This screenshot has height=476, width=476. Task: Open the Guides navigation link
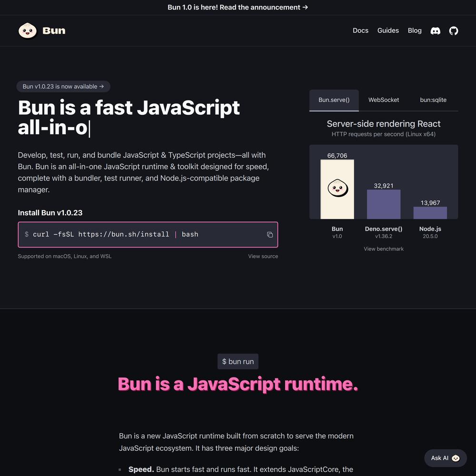(388, 30)
